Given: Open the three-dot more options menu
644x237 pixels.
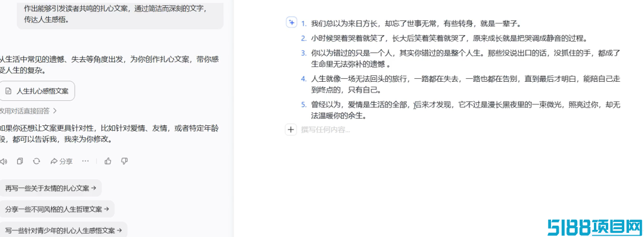Looking at the screenshot, I should tap(85, 161).
